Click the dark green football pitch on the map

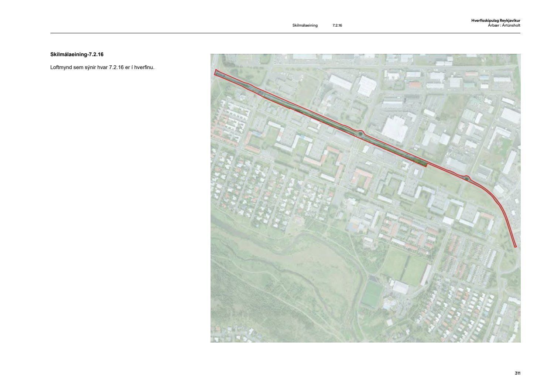(372, 294)
